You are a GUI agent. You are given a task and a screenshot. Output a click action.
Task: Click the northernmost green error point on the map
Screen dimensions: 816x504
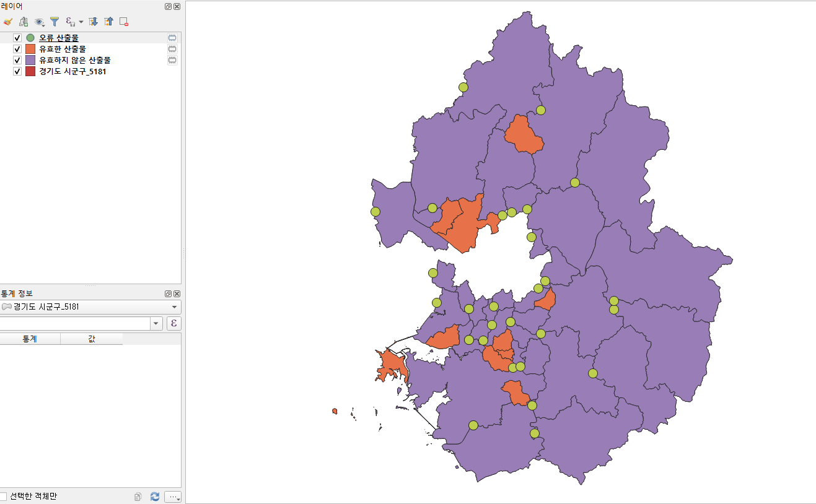(x=463, y=87)
